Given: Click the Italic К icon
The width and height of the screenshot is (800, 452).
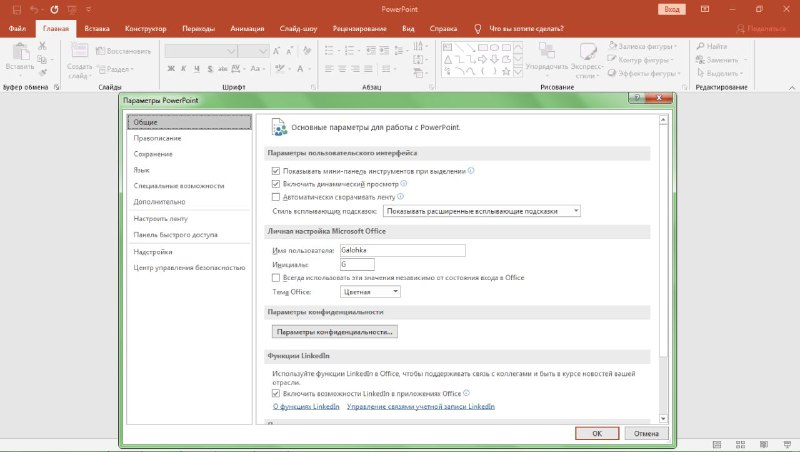Looking at the screenshot, I should pyautogui.click(x=184, y=68).
